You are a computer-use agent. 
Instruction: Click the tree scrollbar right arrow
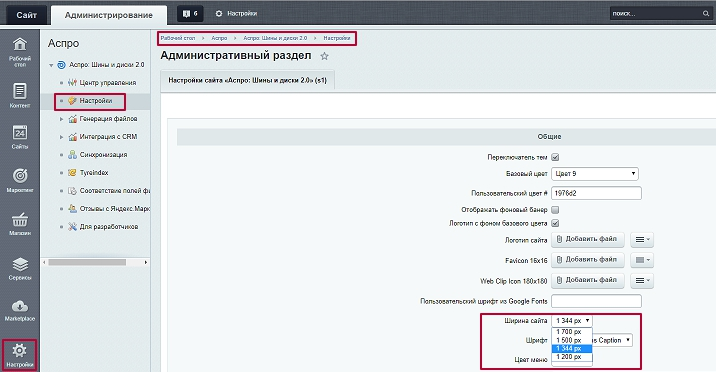[x=146, y=262]
